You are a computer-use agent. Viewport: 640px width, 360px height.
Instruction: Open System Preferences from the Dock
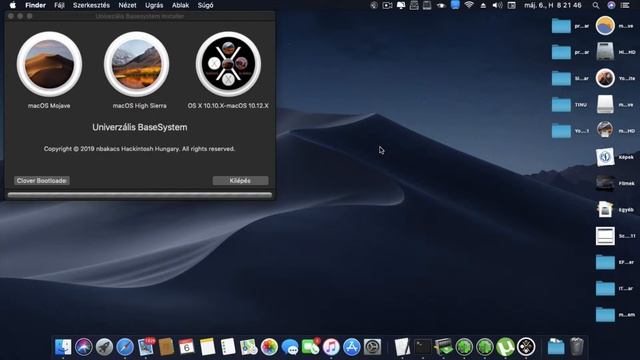click(x=372, y=347)
